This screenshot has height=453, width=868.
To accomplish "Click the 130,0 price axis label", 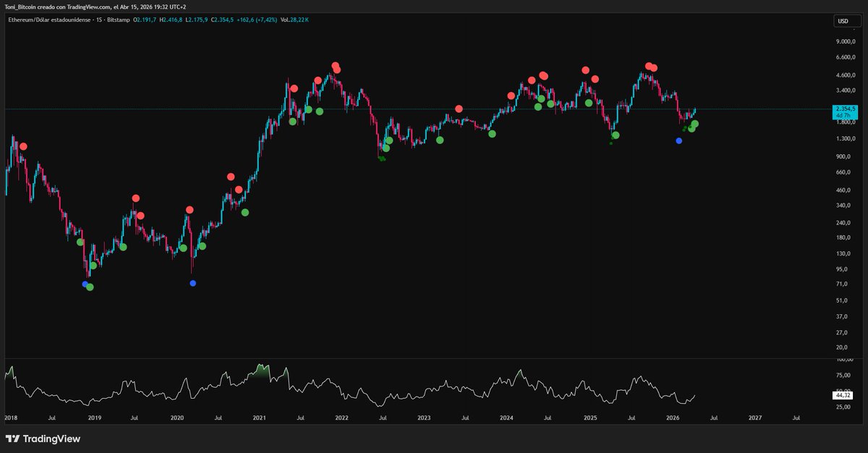I will click(843, 253).
